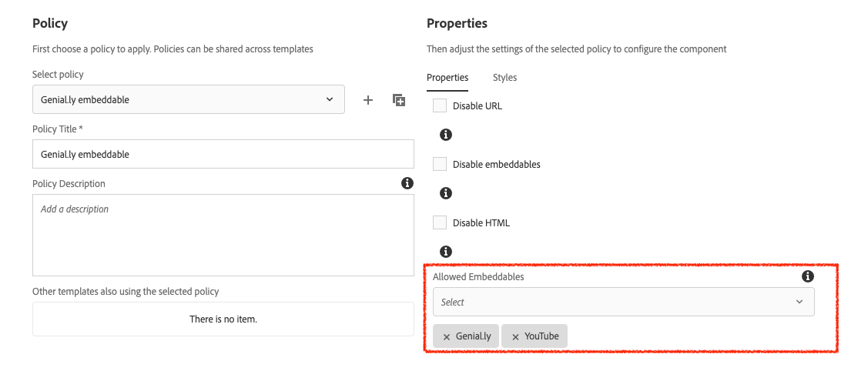Switch to the Styles tab
This screenshot has width=868, height=381.
(504, 78)
